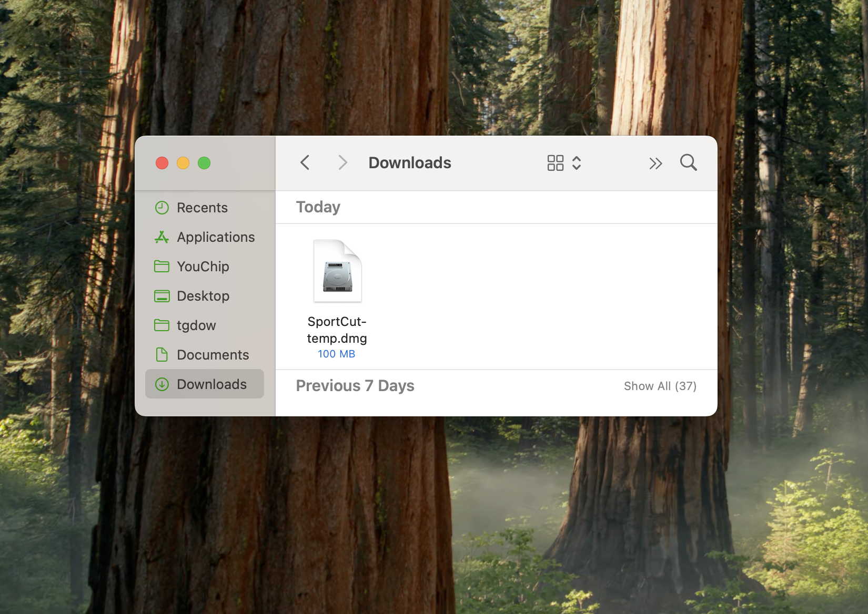Click the Documents page icon
Viewport: 868px width, 614px height.
point(162,355)
